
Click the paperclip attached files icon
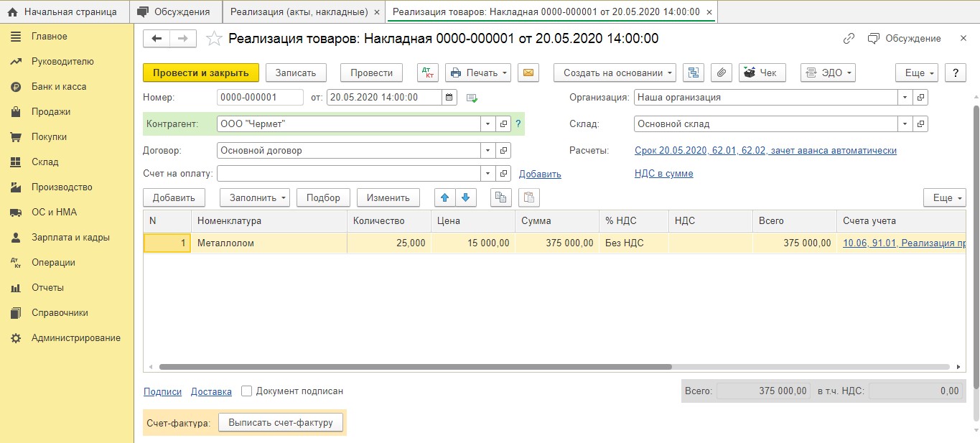[721, 73]
